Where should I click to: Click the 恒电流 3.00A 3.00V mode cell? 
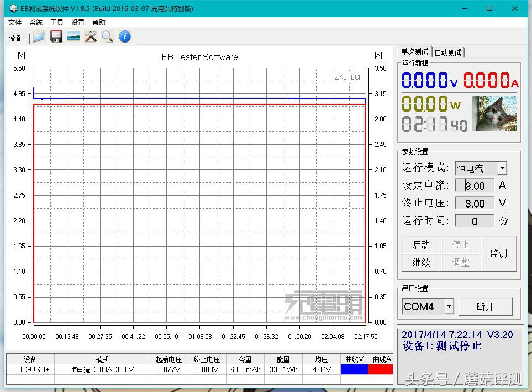coord(102,369)
